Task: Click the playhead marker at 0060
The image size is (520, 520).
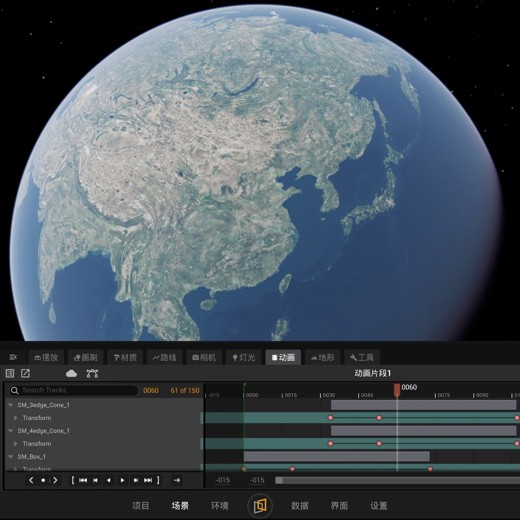Action: click(397, 389)
